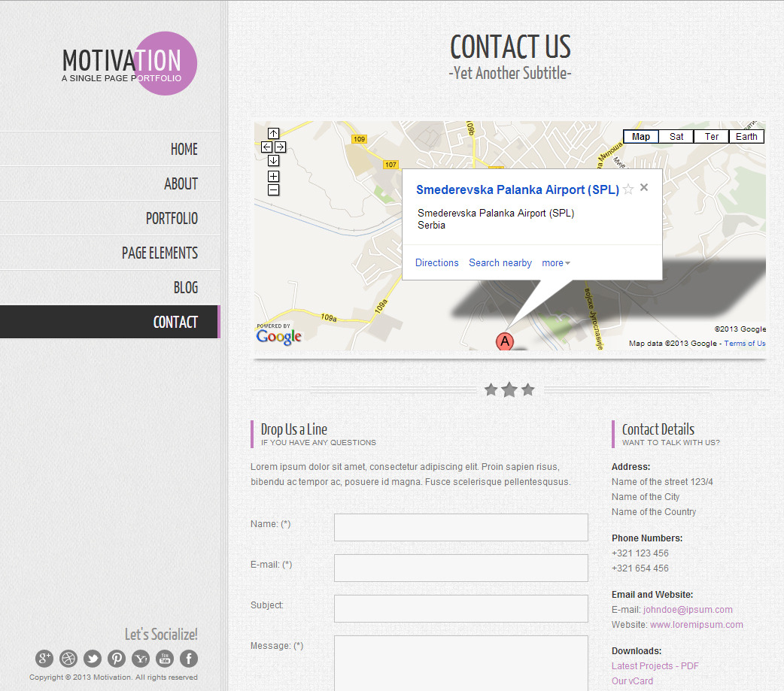Screen dimensions: 784x691
Task: Click the Dribbble social icon
Action: [x=68, y=659]
